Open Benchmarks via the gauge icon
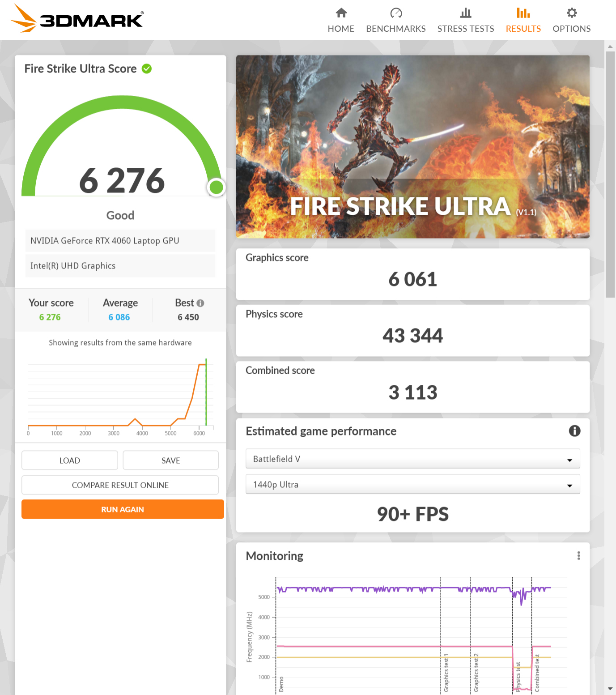The height and width of the screenshot is (695, 616). 396,13
